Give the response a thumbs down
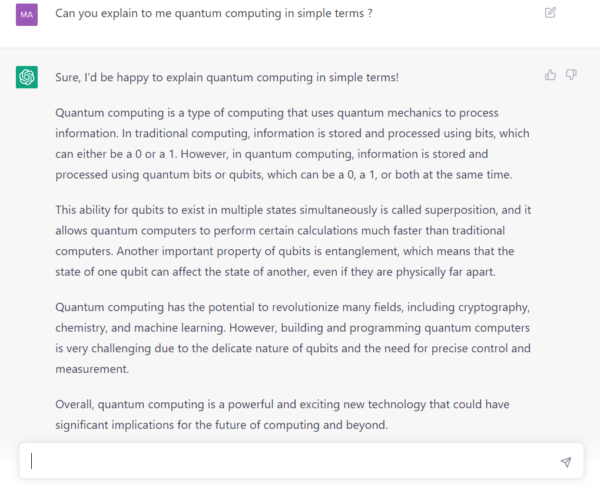The width and height of the screenshot is (600, 486). coord(571,75)
